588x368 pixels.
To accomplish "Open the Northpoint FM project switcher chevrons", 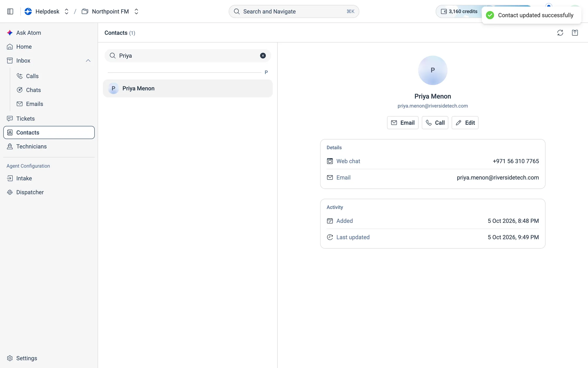I will (x=136, y=11).
